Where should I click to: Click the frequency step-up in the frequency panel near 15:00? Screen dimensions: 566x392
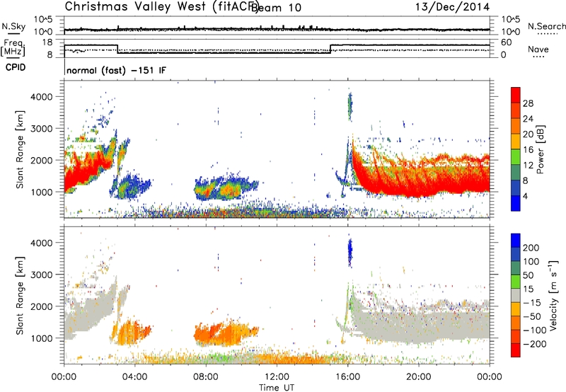click(330, 49)
